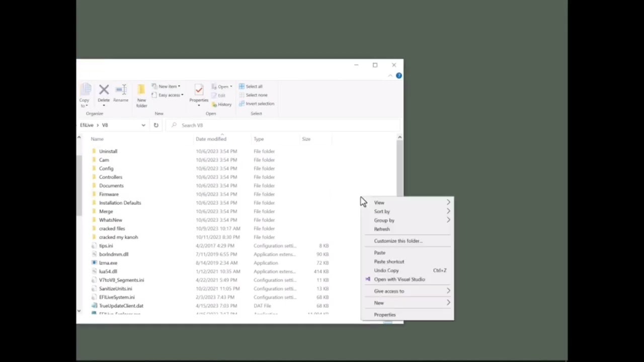
Task: Collapse the ribbon using the chevron
Action: 390,76
